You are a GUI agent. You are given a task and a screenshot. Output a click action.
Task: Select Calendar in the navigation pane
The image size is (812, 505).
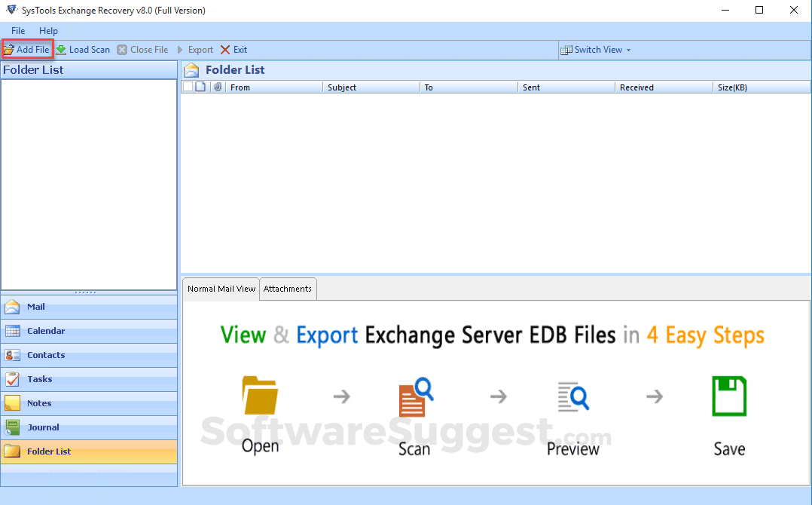click(x=89, y=331)
